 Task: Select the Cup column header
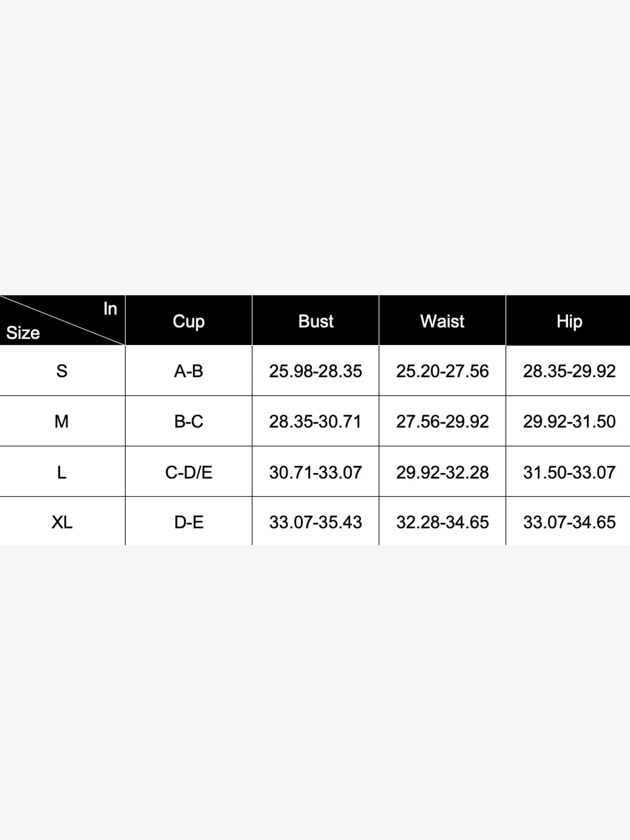coord(189,320)
